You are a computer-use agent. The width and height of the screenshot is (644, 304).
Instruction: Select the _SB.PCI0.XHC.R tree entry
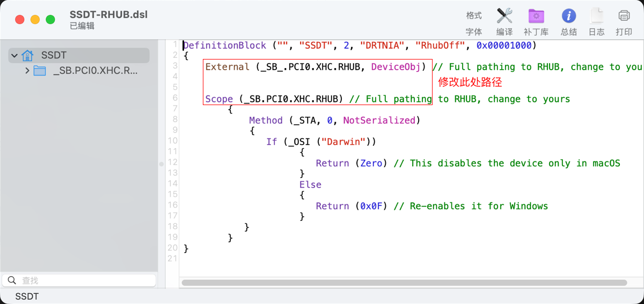95,71
